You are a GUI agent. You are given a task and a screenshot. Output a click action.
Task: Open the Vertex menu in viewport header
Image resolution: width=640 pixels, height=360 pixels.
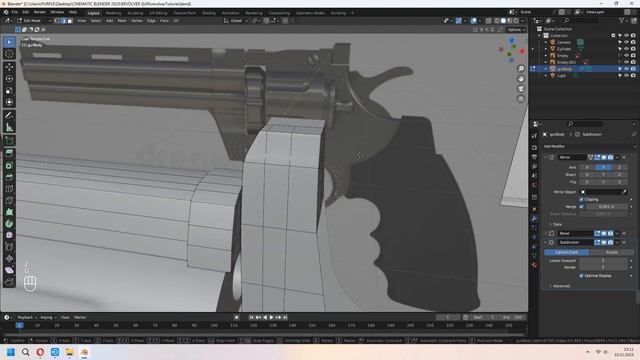(x=136, y=21)
